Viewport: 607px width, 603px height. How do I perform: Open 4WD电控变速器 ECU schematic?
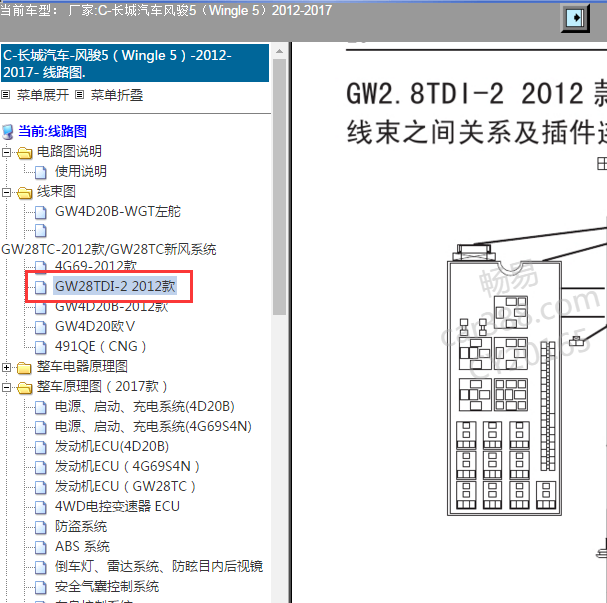click(x=117, y=506)
